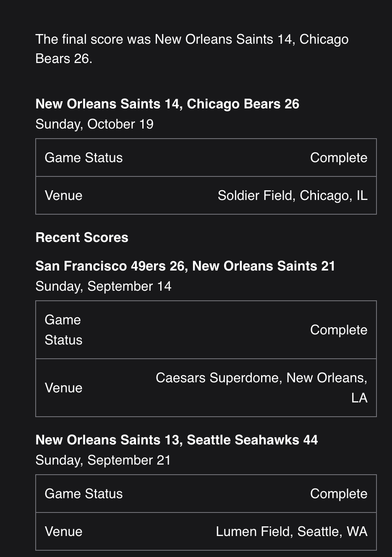Click the Recent Scores heading
Screen dimensions: 392x557
tap(82, 237)
